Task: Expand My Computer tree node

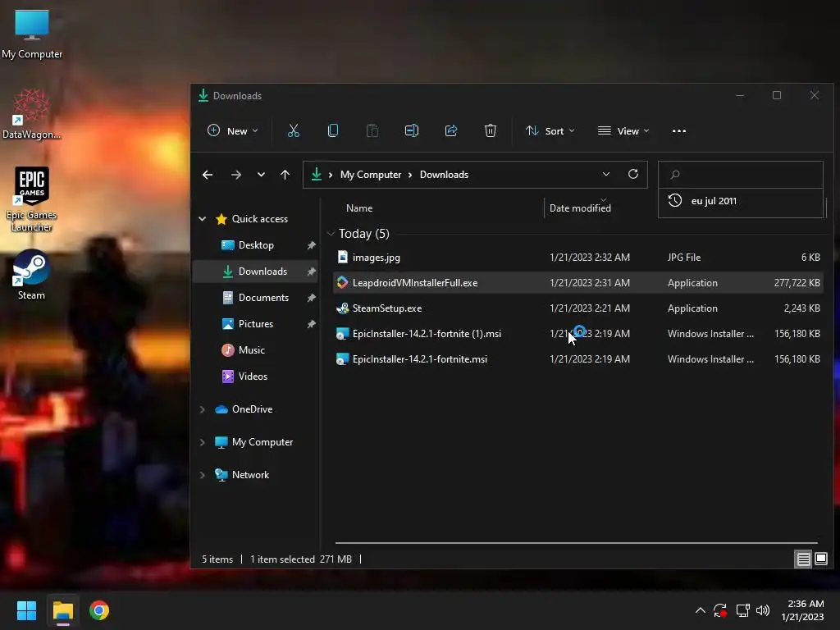Action: click(x=203, y=442)
